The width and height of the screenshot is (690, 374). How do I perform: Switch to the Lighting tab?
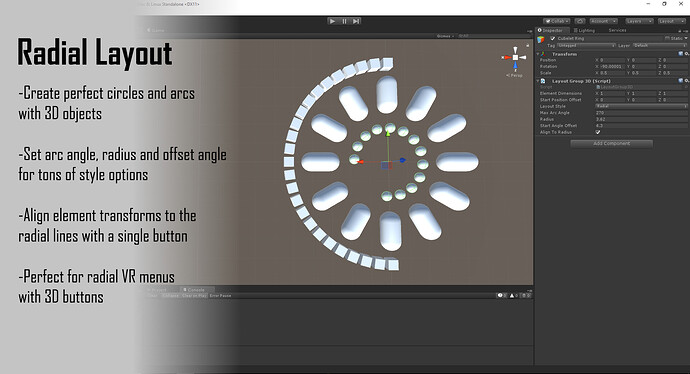click(584, 30)
